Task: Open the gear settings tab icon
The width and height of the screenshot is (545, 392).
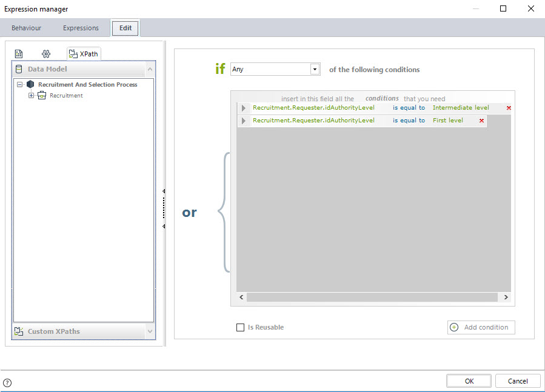Action: coord(46,54)
